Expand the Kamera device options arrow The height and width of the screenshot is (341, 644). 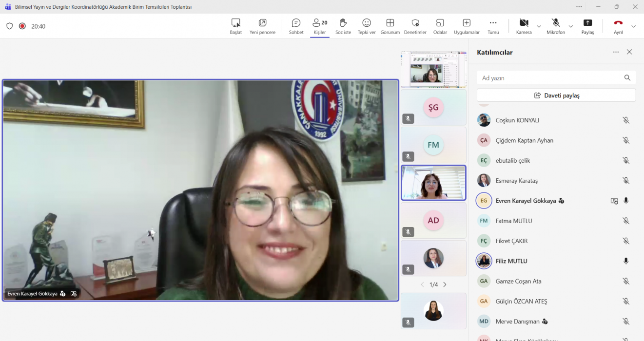pyautogui.click(x=539, y=26)
